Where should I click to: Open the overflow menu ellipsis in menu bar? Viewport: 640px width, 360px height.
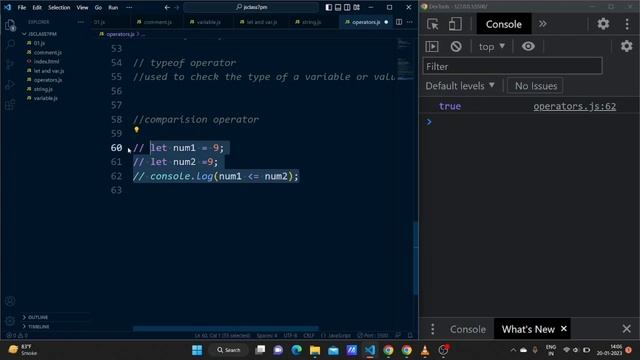pyautogui.click(x=129, y=7)
